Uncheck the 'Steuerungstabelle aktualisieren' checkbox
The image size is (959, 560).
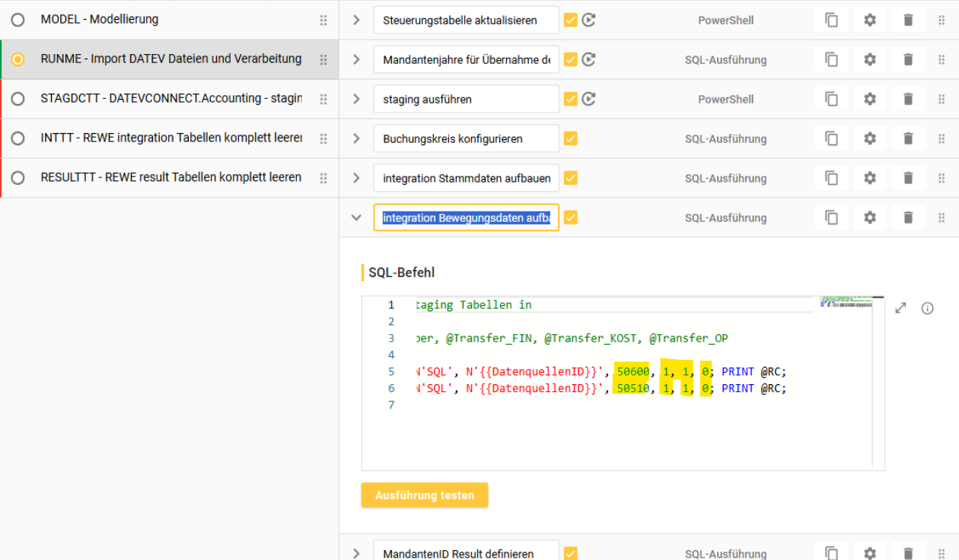571,21
